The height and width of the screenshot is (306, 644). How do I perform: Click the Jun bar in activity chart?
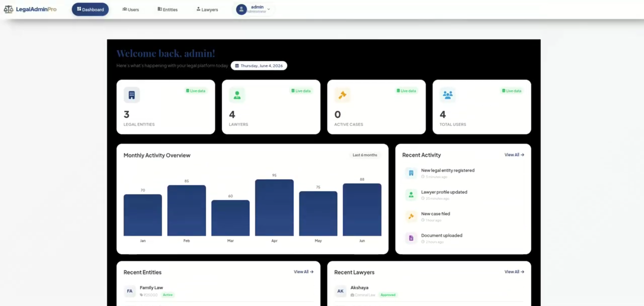tap(362, 210)
